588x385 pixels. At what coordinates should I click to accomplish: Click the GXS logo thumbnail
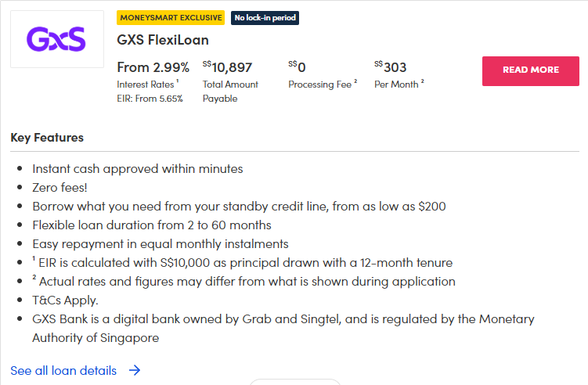coord(57,39)
